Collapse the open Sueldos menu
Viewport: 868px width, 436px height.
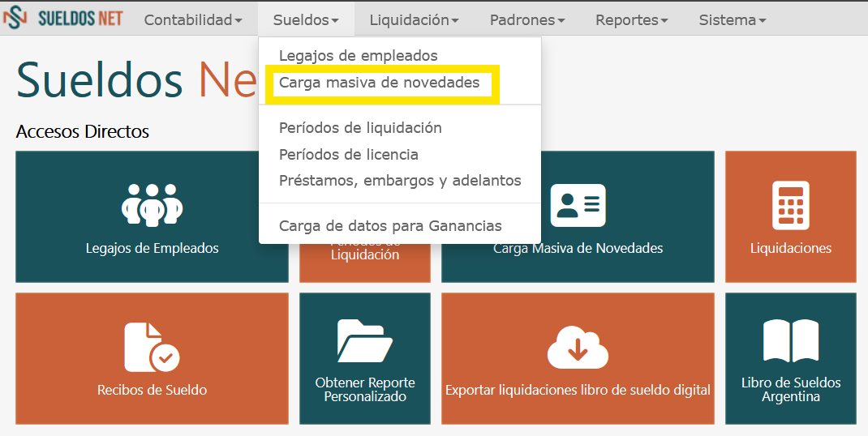306,19
